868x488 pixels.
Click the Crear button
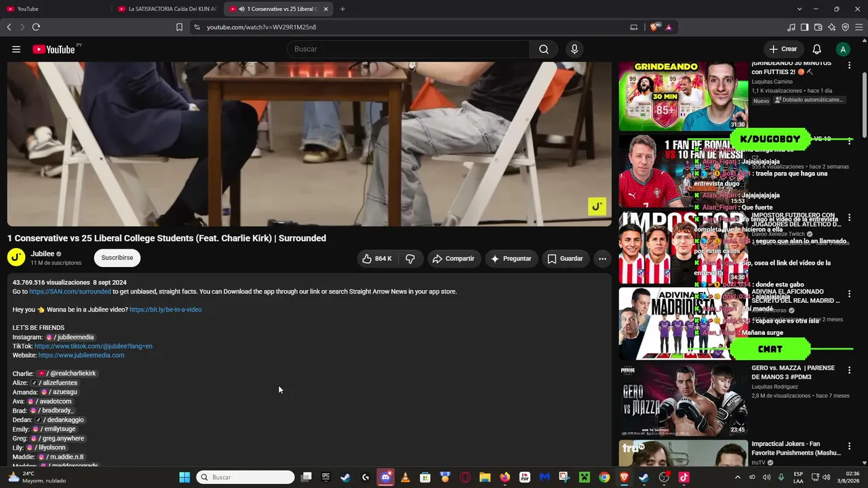[x=783, y=49]
